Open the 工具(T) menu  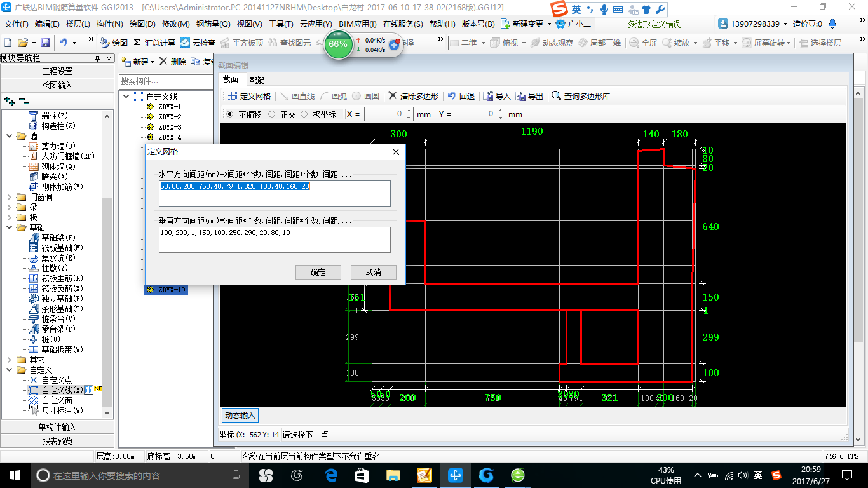tap(281, 24)
